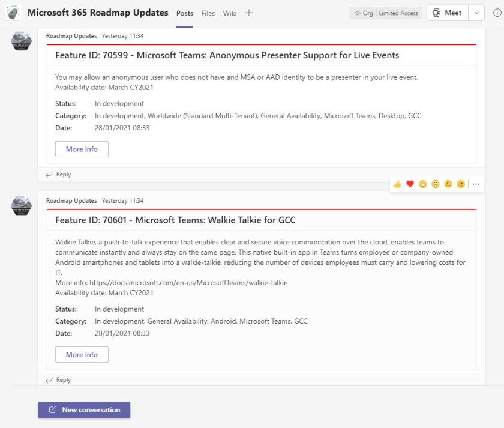Click the Limited Access label

click(398, 13)
